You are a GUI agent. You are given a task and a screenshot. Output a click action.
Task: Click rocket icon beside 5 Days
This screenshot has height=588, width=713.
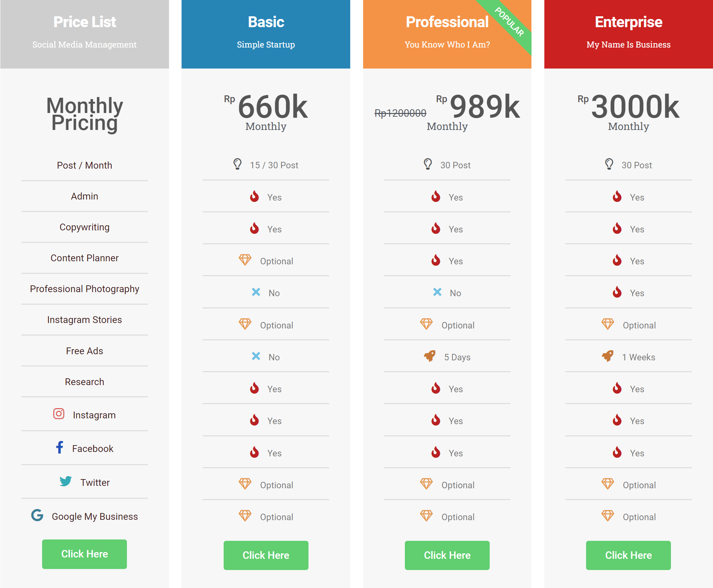point(430,356)
